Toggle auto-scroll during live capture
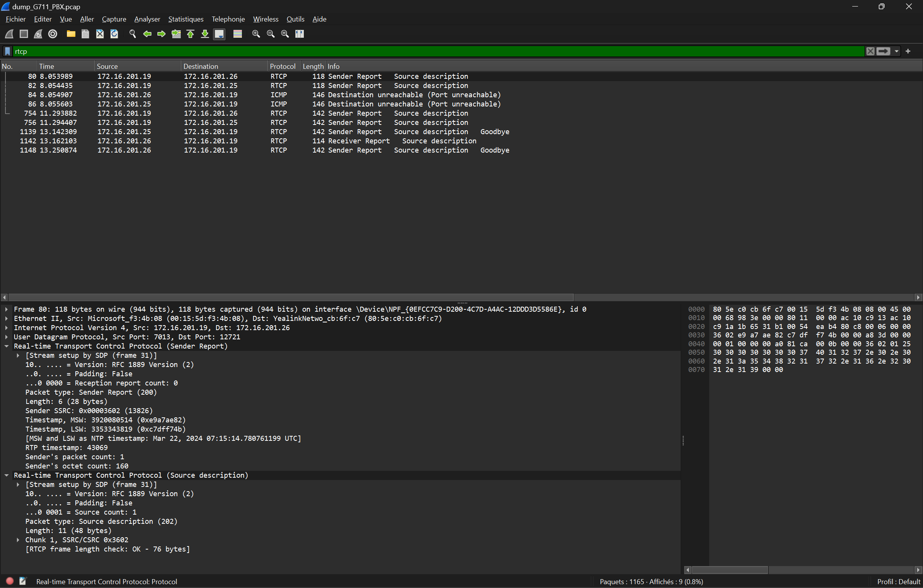The image size is (923, 588). tap(220, 34)
